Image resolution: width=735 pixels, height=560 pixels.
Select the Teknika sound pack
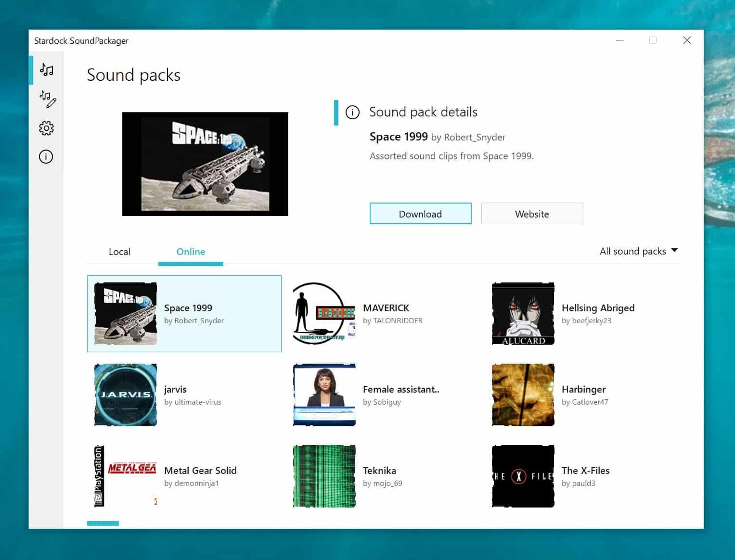point(379,471)
